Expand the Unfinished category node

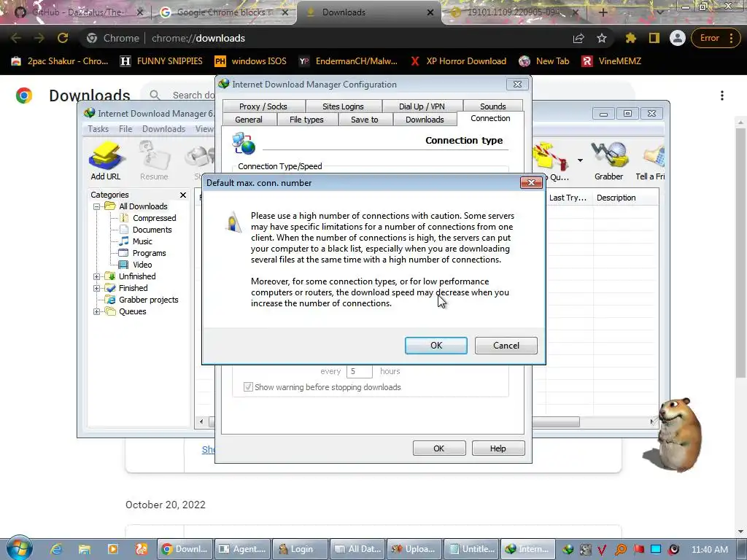[97, 276]
